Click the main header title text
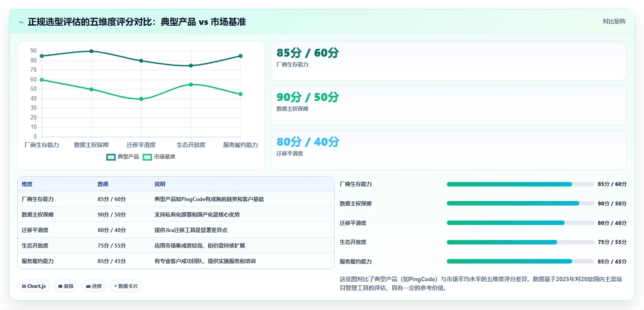644x310 pixels. (137, 22)
